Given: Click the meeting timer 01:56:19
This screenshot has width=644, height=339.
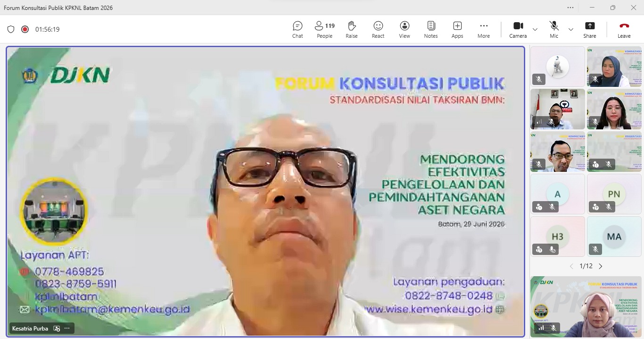Looking at the screenshot, I should [47, 29].
